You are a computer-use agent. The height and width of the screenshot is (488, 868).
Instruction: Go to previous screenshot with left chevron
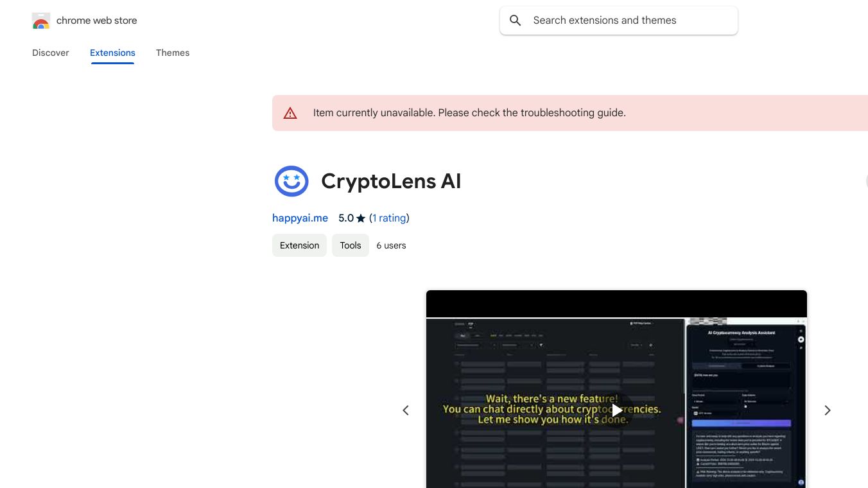(x=406, y=410)
